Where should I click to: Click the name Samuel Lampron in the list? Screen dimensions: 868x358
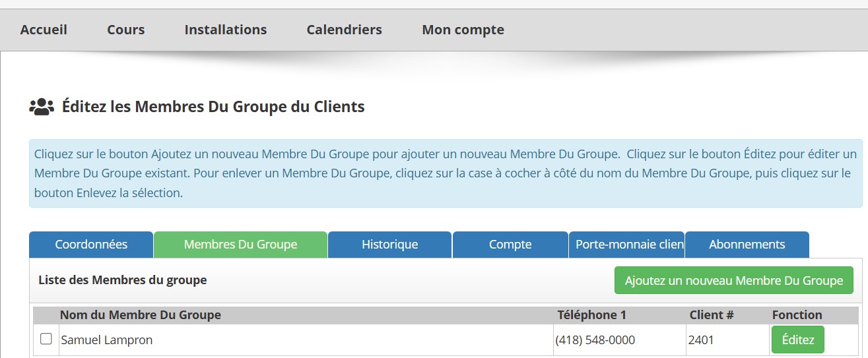pos(106,340)
